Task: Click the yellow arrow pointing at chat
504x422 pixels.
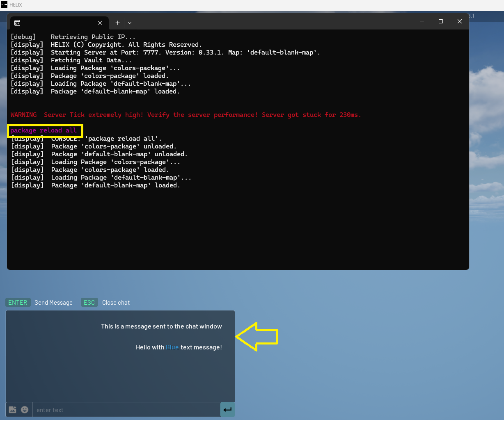Action: point(257,336)
